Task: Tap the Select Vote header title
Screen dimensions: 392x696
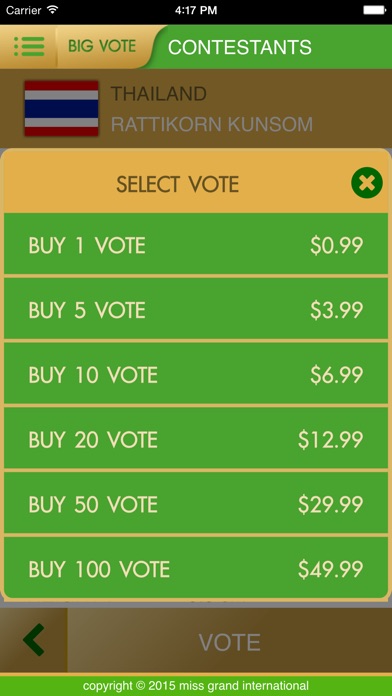Action: click(178, 184)
